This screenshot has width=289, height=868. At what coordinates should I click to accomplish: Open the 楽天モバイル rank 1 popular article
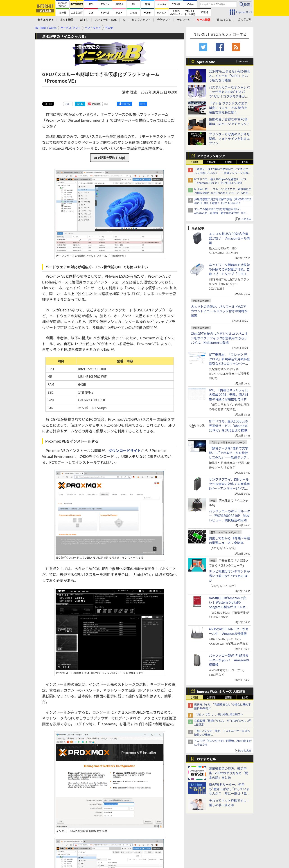pos(222,706)
